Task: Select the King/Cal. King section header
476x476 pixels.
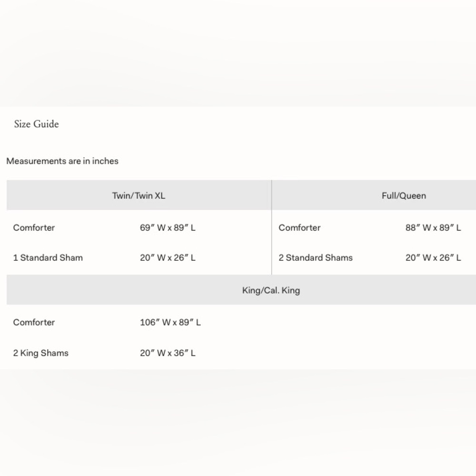Action: (271, 290)
